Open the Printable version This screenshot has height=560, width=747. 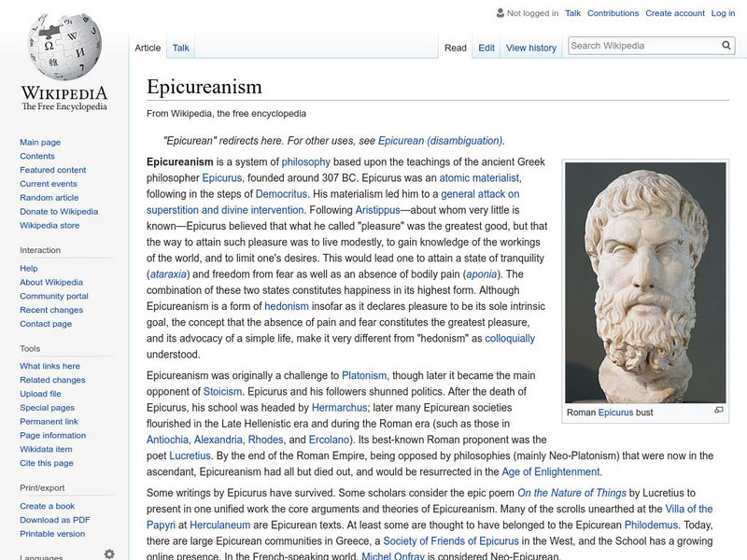coord(52,533)
